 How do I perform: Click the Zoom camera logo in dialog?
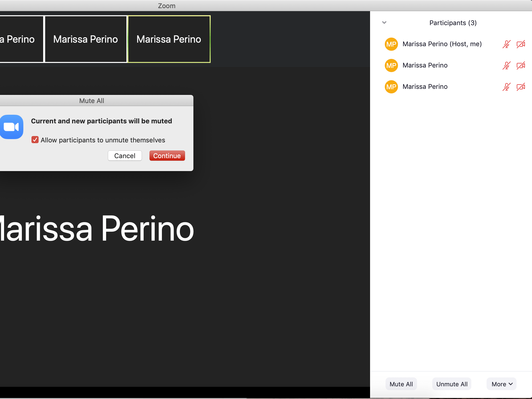click(x=11, y=127)
